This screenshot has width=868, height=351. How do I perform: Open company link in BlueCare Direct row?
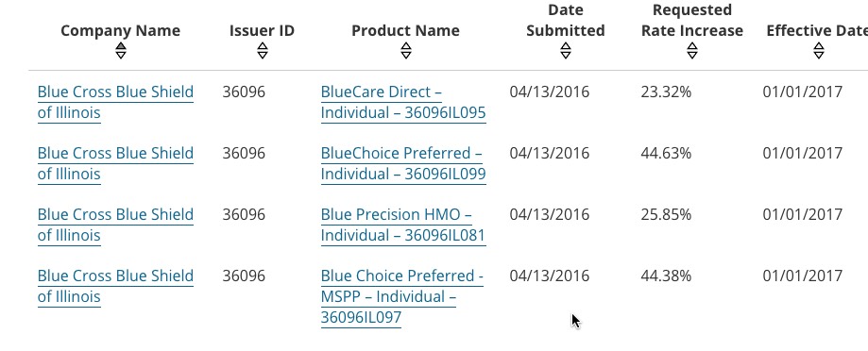tap(115, 102)
